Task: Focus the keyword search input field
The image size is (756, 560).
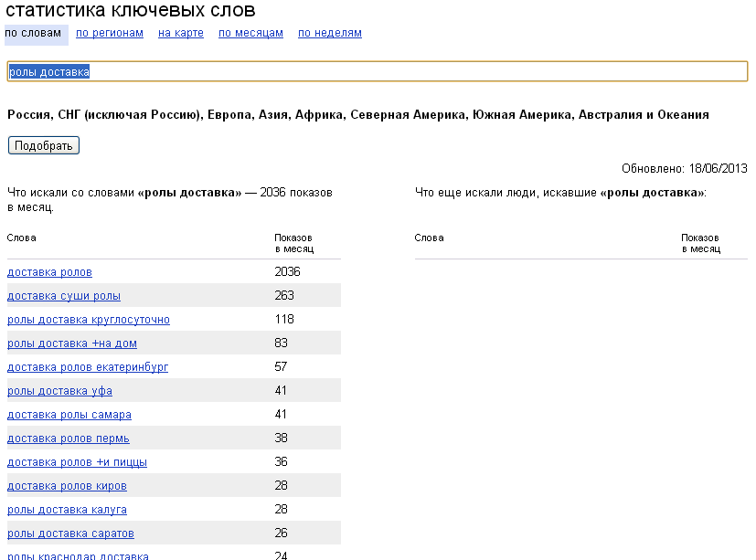Action: coord(378,71)
